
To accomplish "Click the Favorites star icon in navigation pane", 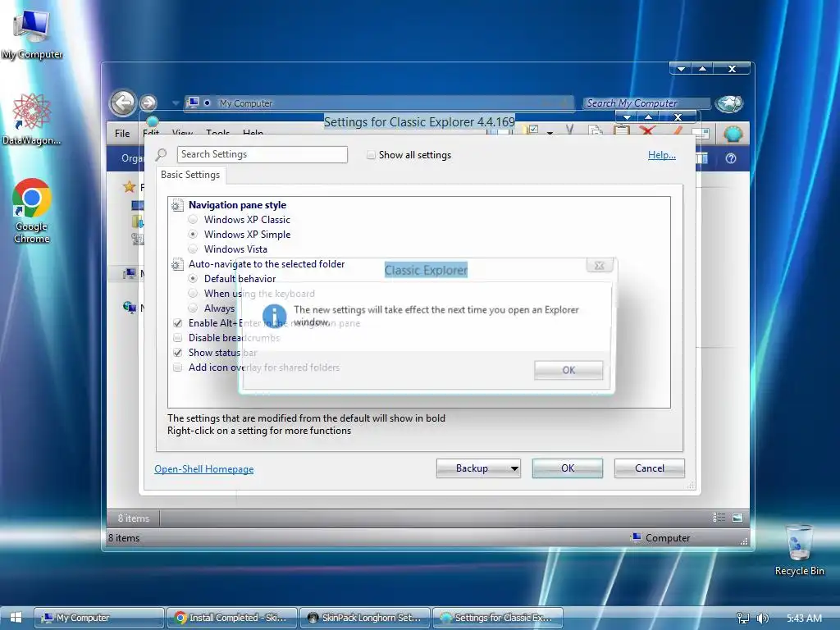I will click(x=129, y=186).
